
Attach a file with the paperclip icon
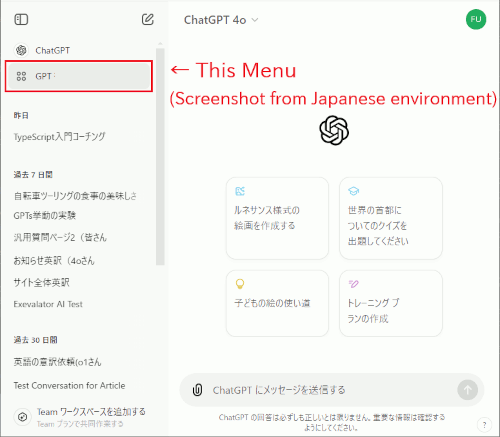tap(197, 390)
